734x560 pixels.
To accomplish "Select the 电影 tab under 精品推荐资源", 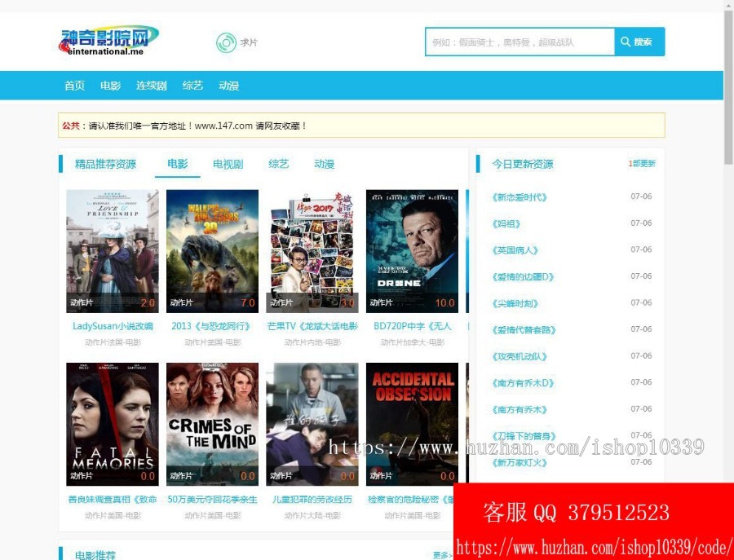I will click(178, 164).
